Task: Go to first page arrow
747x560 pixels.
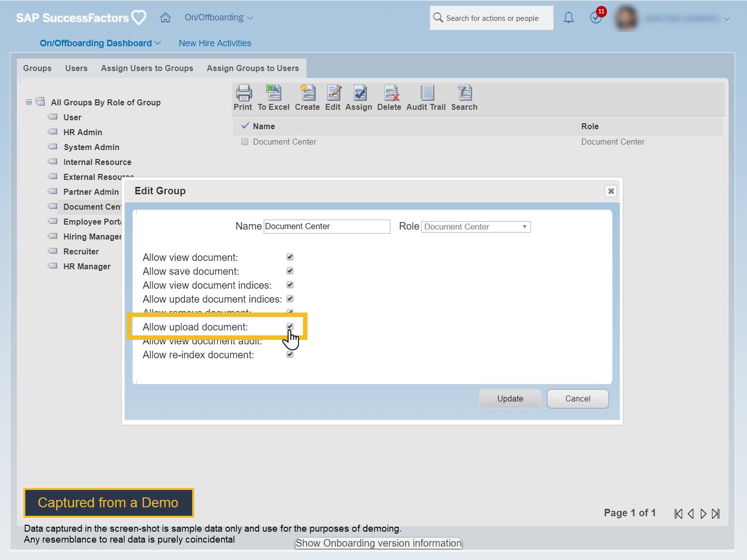Action: [678, 514]
